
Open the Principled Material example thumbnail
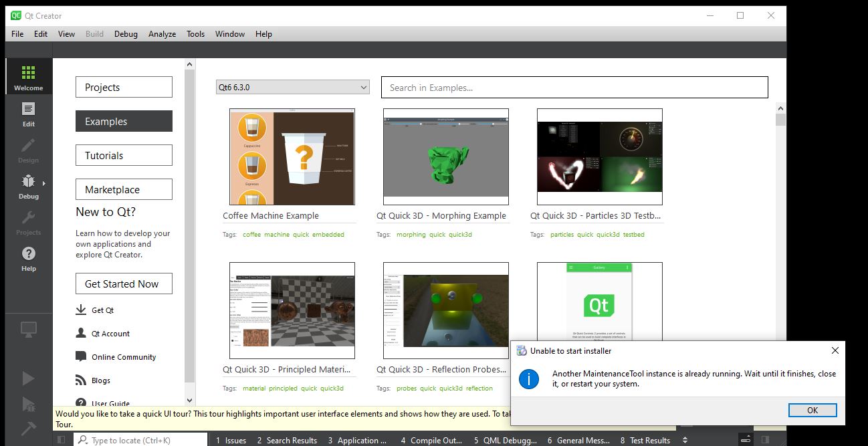tap(292, 311)
